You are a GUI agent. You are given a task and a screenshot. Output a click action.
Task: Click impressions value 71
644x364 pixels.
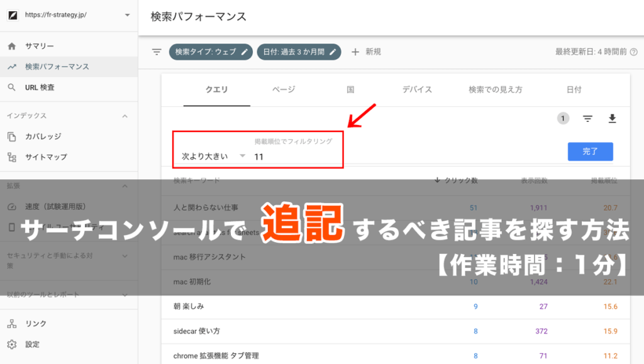click(x=543, y=356)
